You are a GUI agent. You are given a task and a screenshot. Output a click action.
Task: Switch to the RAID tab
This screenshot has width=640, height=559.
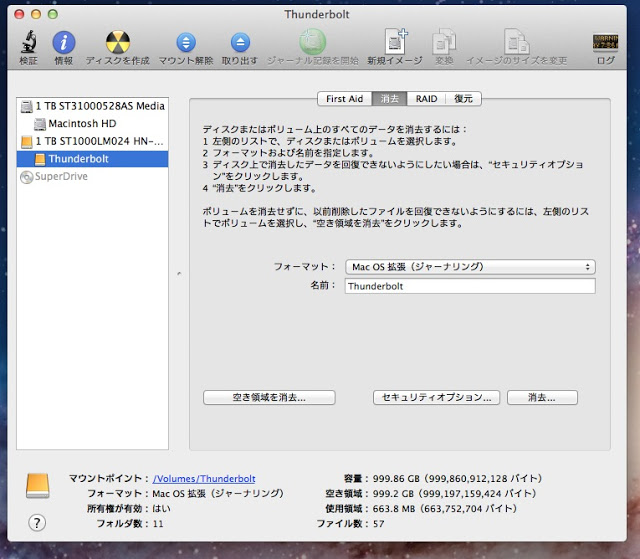[426, 99]
